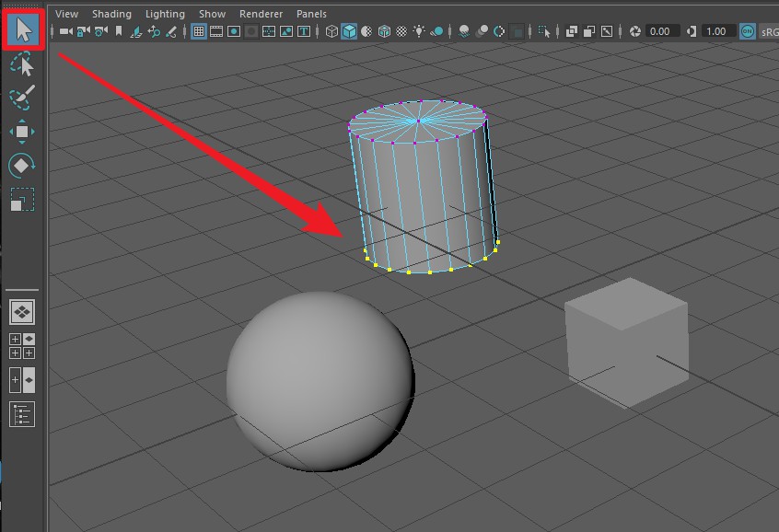The width and height of the screenshot is (779, 532).
Task: Toggle the Motion Blur icon
Action: click(482, 32)
